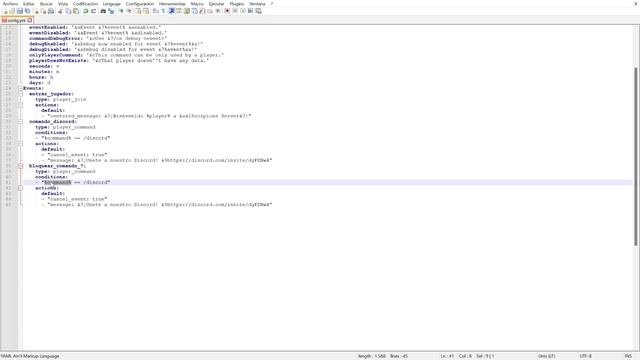The height and width of the screenshot is (360, 640).
Task: Collapse the comando_discord: fold marker
Action: (x=20, y=122)
